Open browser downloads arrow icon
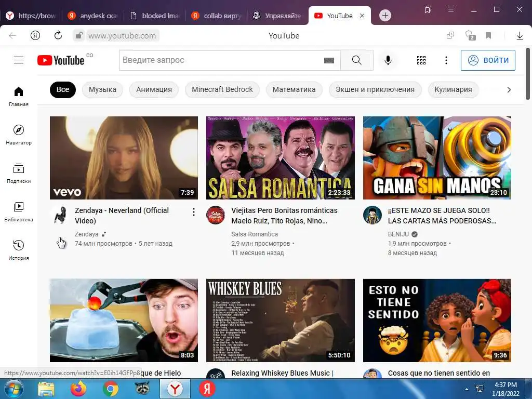The image size is (532, 399). tap(520, 36)
